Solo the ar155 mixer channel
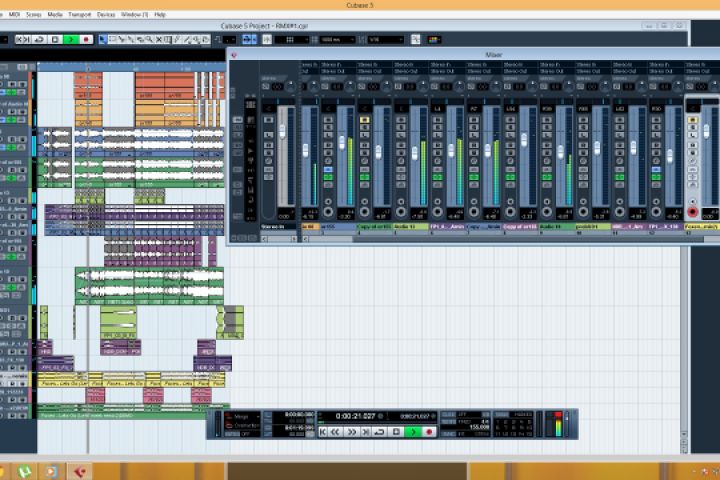Screen dimensions: 720x480 328,128
